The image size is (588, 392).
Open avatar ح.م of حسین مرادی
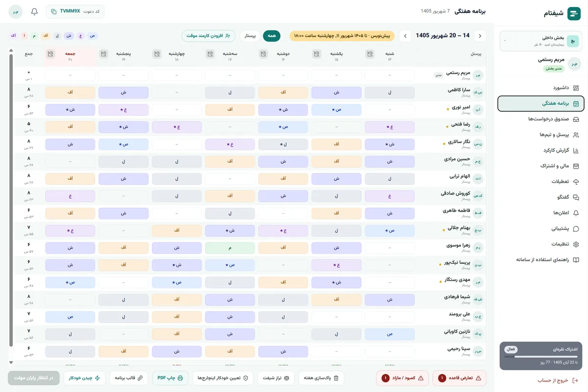pyautogui.click(x=478, y=161)
